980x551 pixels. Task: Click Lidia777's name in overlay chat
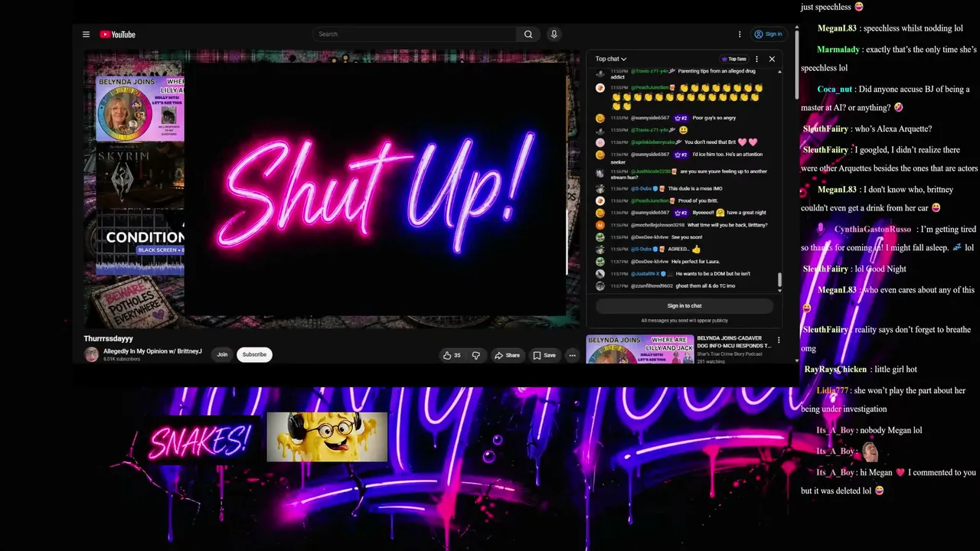[x=832, y=390]
